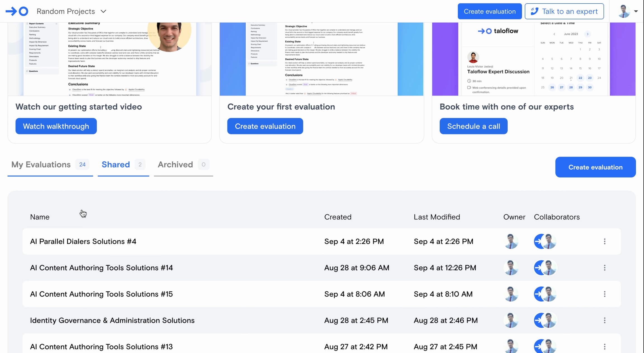Switch to the Shared tab
This screenshot has width=644, height=353.
(116, 165)
